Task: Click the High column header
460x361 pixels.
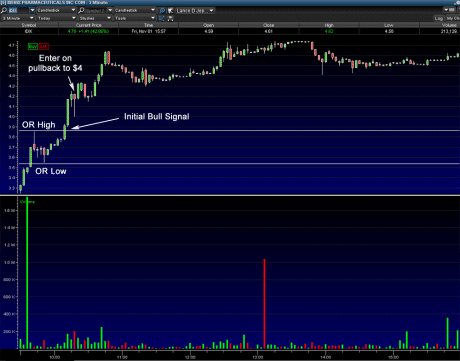Action: point(329,25)
